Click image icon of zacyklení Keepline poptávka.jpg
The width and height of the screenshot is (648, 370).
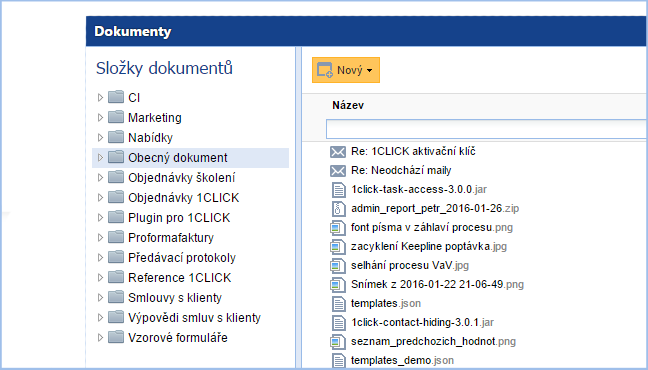tap(338, 247)
